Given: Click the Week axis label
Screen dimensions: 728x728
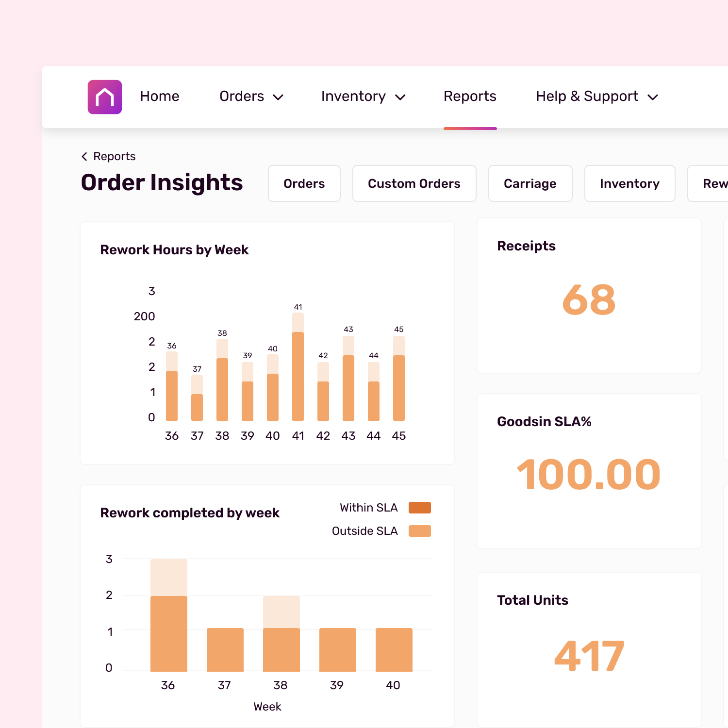Looking at the screenshot, I should point(267,707).
